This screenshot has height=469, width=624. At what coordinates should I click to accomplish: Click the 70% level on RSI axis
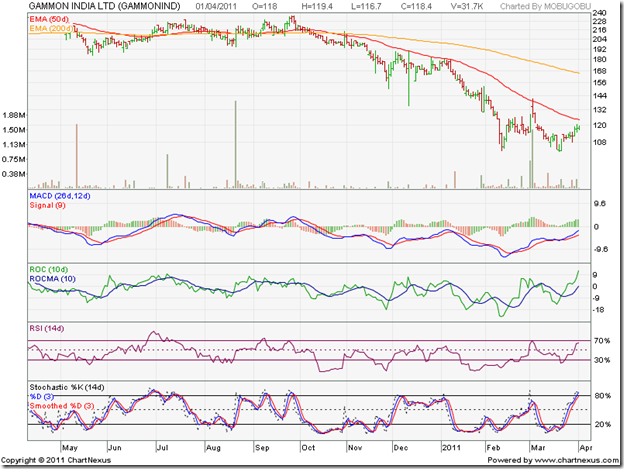coord(601,341)
